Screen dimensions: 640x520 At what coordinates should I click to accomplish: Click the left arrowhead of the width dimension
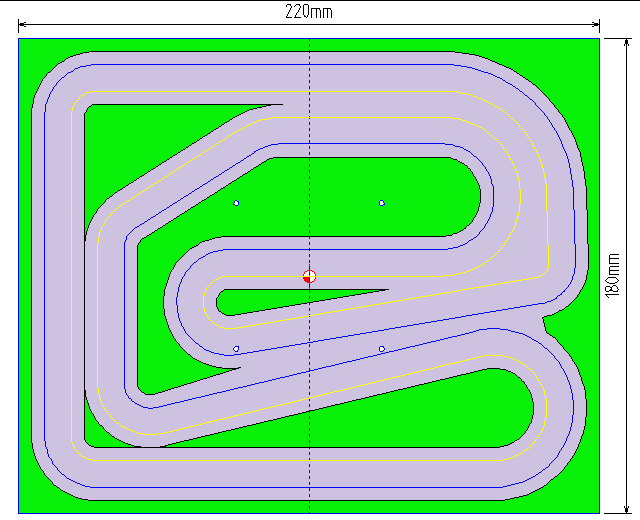tap(23, 24)
